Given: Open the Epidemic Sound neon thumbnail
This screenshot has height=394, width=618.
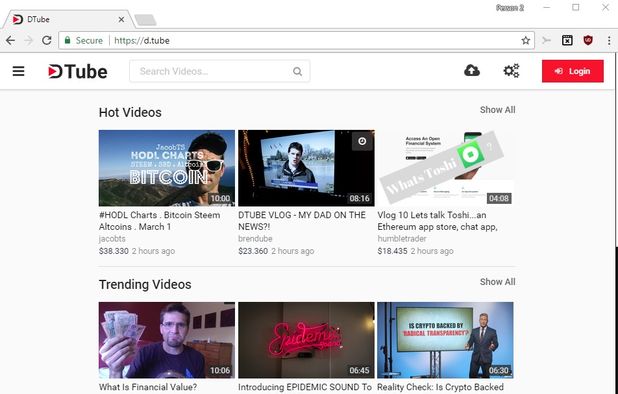Looking at the screenshot, I should click(x=306, y=340).
